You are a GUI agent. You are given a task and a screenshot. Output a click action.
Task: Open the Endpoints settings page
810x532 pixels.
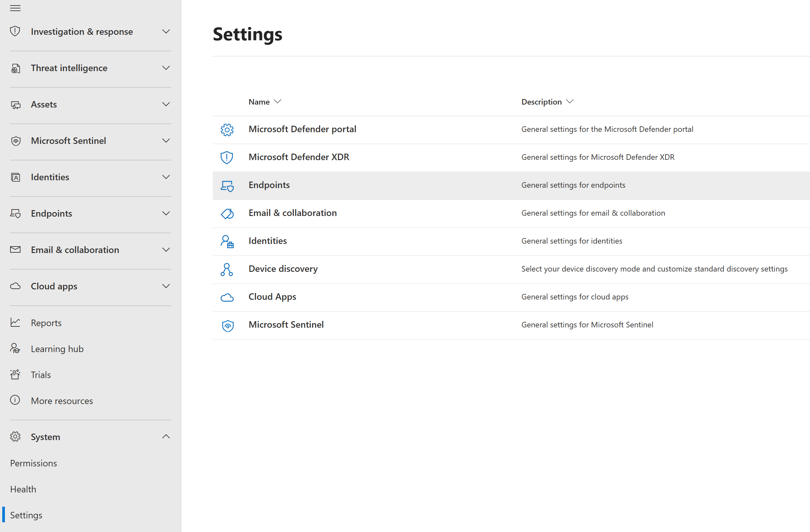tap(269, 185)
